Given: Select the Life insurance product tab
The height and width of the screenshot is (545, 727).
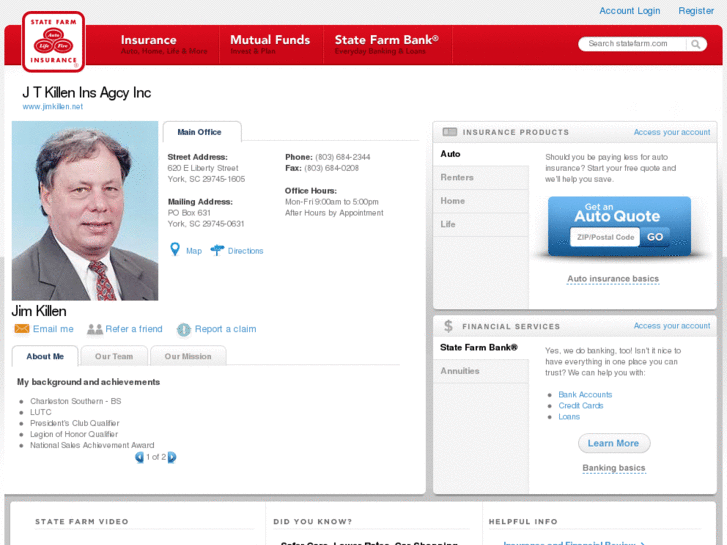Looking at the screenshot, I should coord(481,224).
